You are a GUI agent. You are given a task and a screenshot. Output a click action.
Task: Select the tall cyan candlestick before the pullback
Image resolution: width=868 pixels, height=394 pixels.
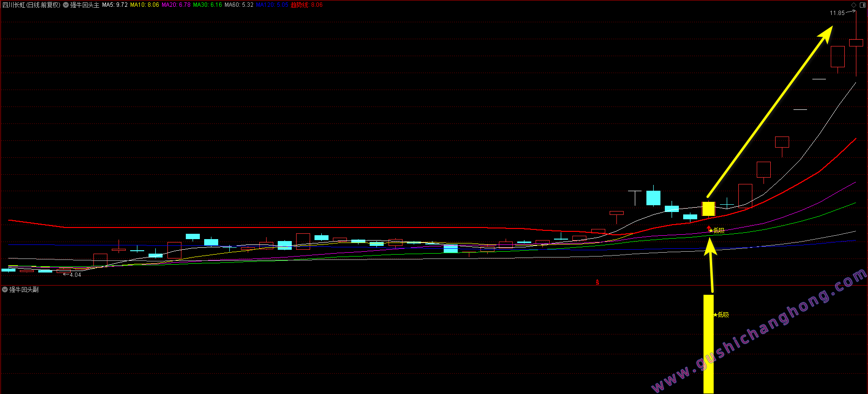click(653, 197)
